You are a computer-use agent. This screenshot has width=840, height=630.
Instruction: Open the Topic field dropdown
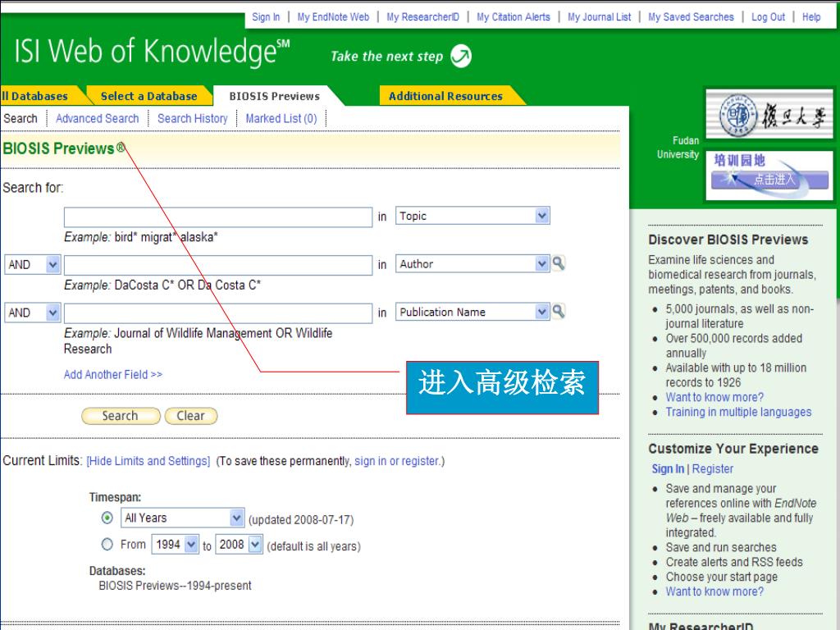pyautogui.click(x=472, y=216)
